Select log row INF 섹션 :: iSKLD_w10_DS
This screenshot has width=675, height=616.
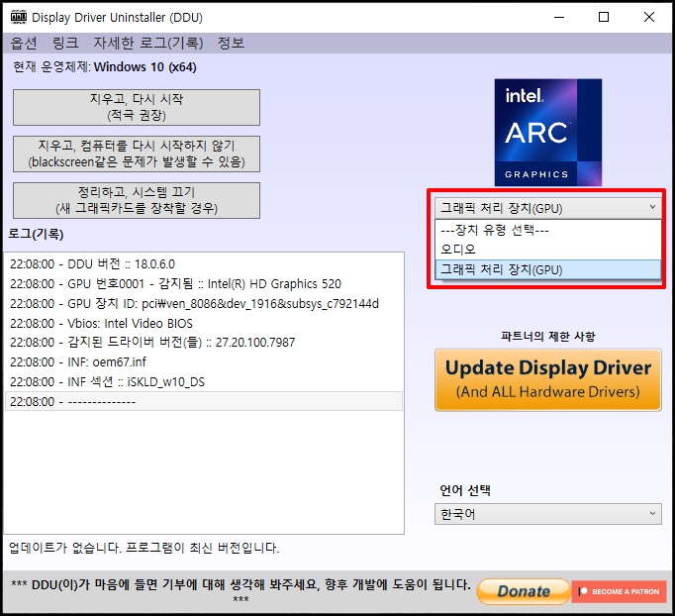click(204, 381)
